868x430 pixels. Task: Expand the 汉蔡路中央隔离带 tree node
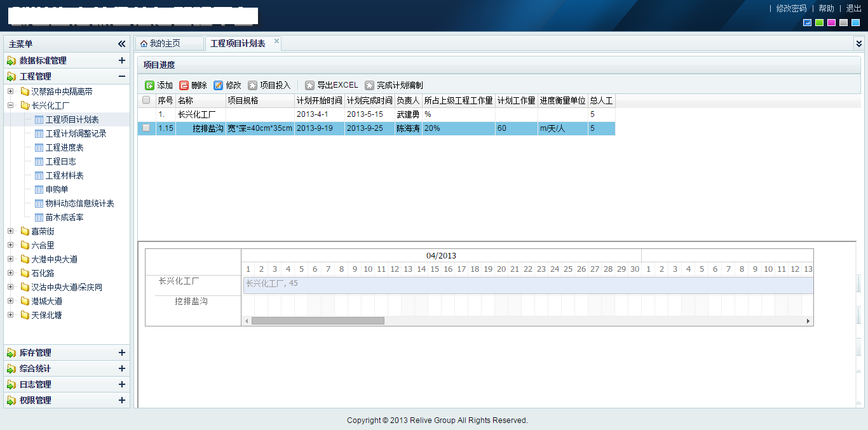(x=10, y=91)
